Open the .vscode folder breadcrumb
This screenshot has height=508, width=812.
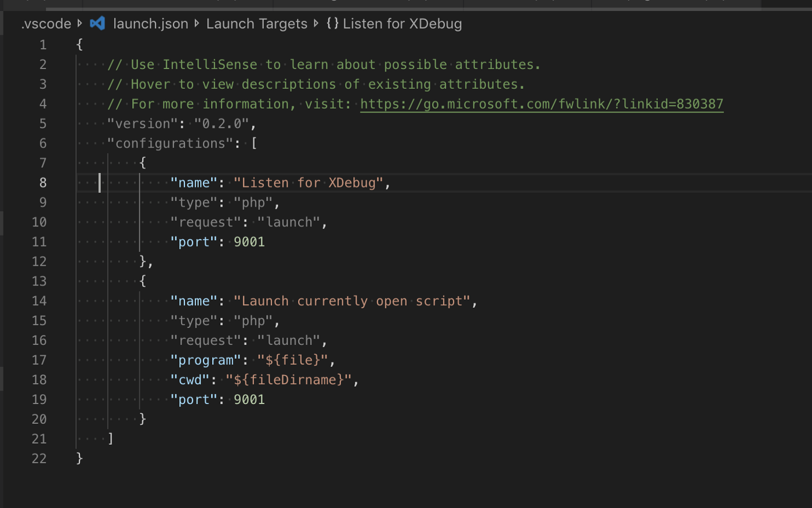pyautogui.click(x=46, y=24)
